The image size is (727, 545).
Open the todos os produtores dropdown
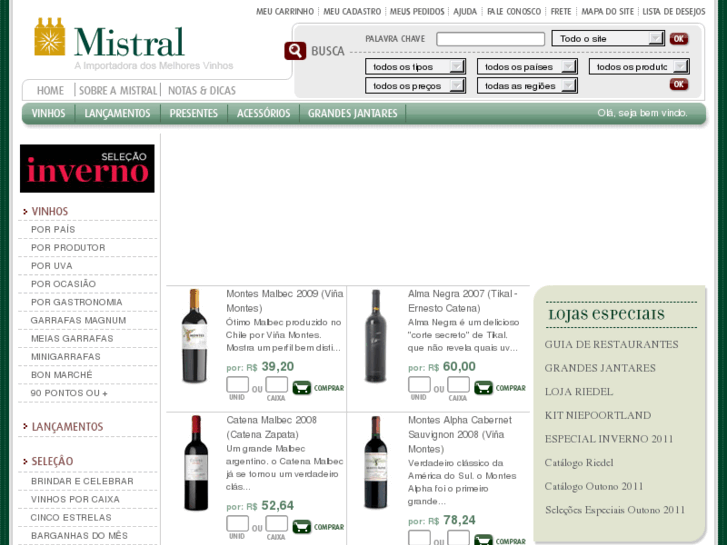coord(639,67)
